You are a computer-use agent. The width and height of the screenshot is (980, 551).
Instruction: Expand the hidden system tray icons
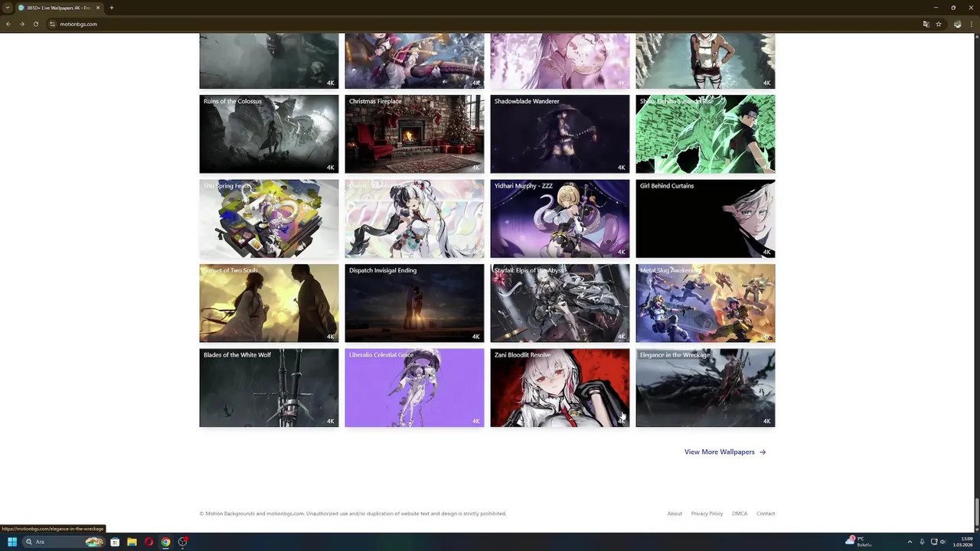pyautogui.click(x=910, y=542)
